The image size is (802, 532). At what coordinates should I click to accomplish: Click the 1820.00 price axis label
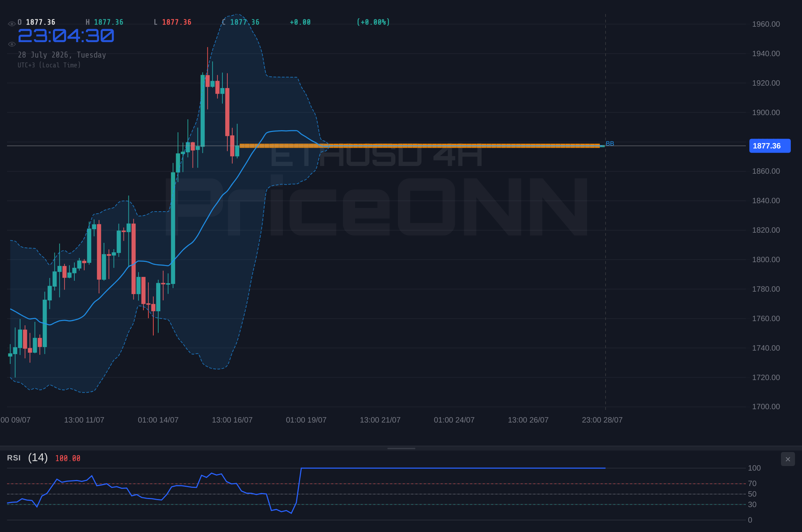coord(766,230)
